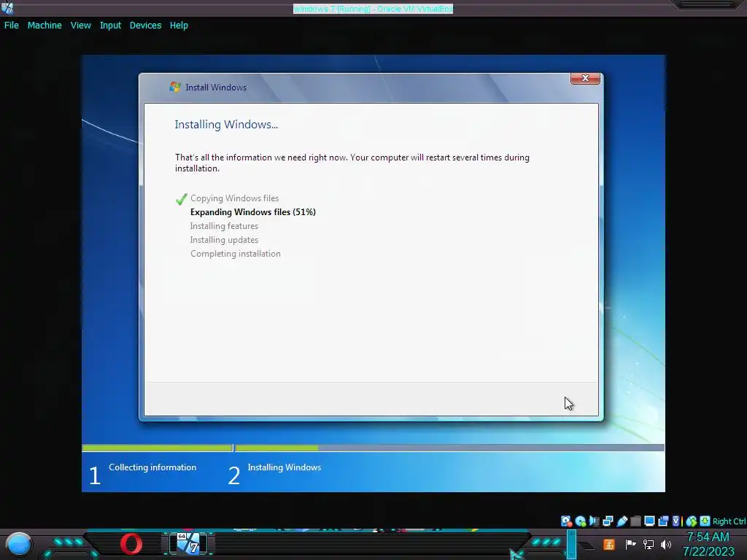The image size is (747, 560).
Task: Click the keyboard capture arrow indicator
Action: point(705,521)
